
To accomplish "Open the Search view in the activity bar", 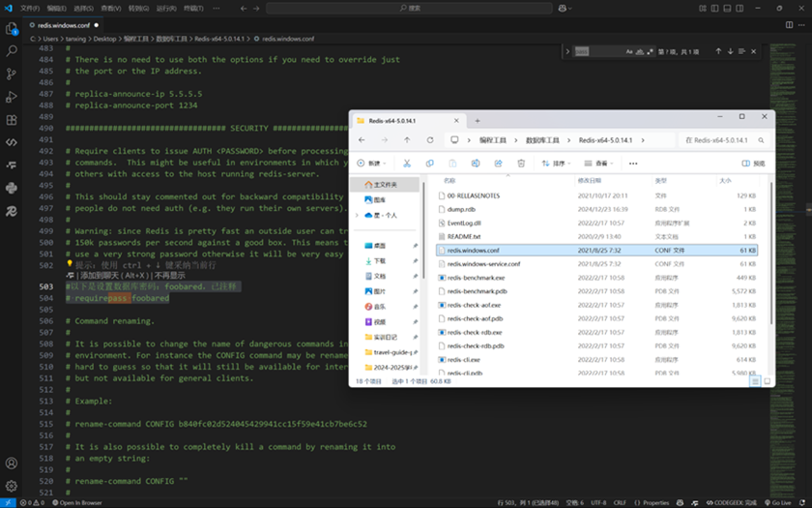I will pyautogui.click(x=12, y=50).
